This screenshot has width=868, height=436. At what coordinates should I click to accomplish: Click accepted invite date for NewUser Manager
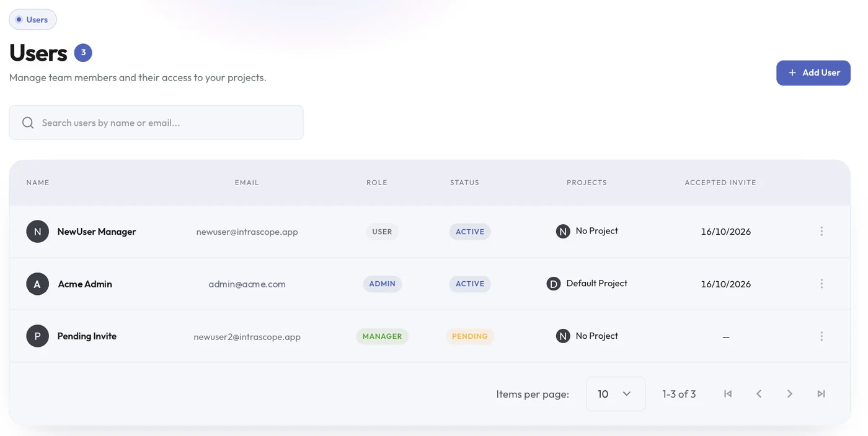[x=726, y=232]
